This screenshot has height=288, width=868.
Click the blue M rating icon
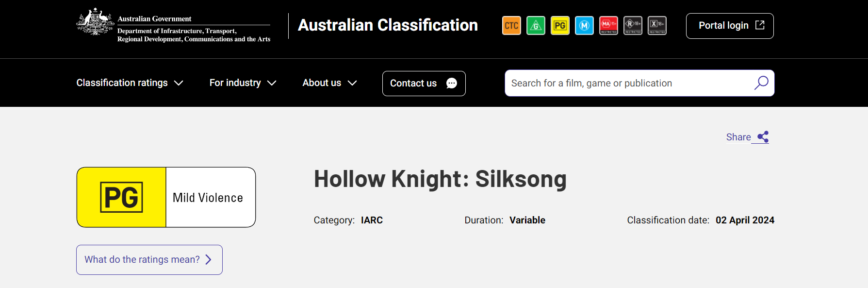[x=584, y=26]
